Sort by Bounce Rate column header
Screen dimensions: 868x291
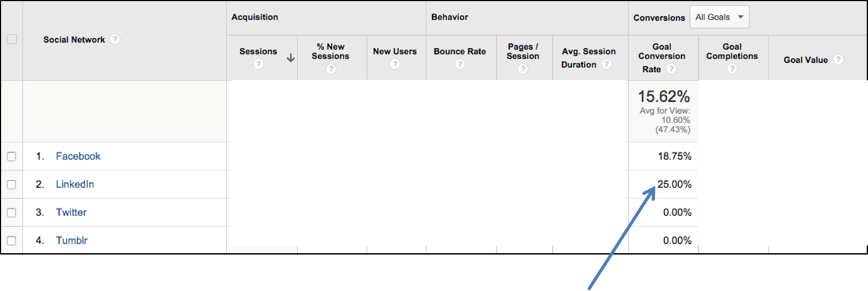(x=460, y=52)
